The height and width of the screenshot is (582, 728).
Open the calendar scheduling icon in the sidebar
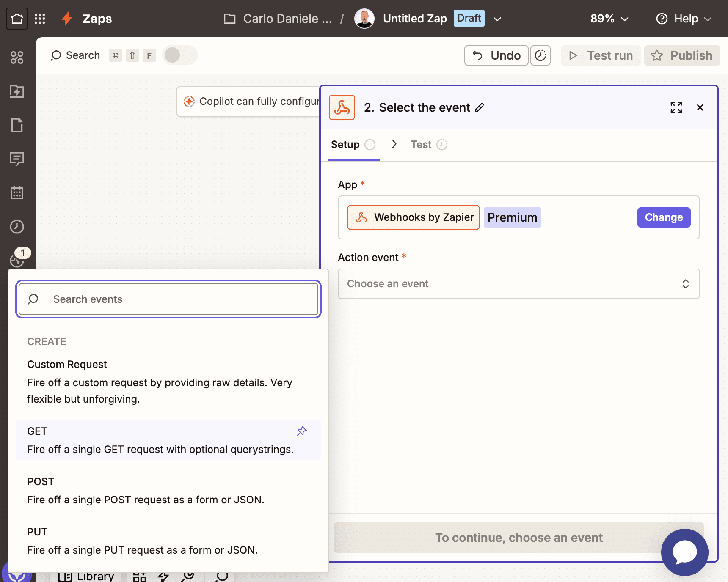coord(17,193)
